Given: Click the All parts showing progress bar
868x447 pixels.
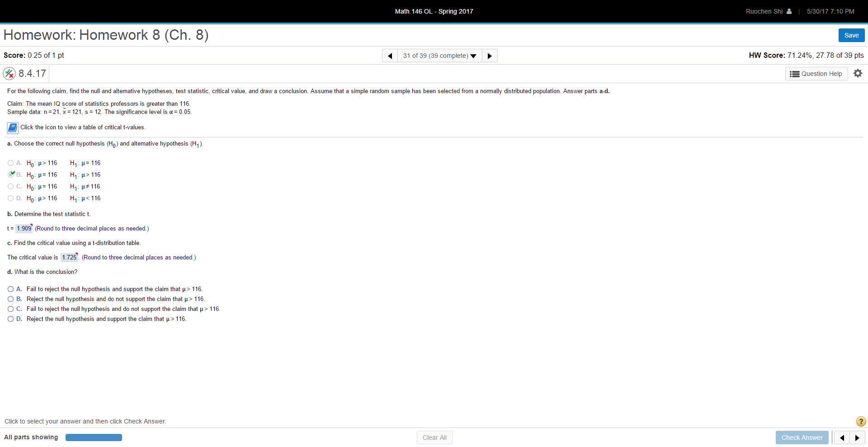Looking at the screenshot, I should 94,438.
